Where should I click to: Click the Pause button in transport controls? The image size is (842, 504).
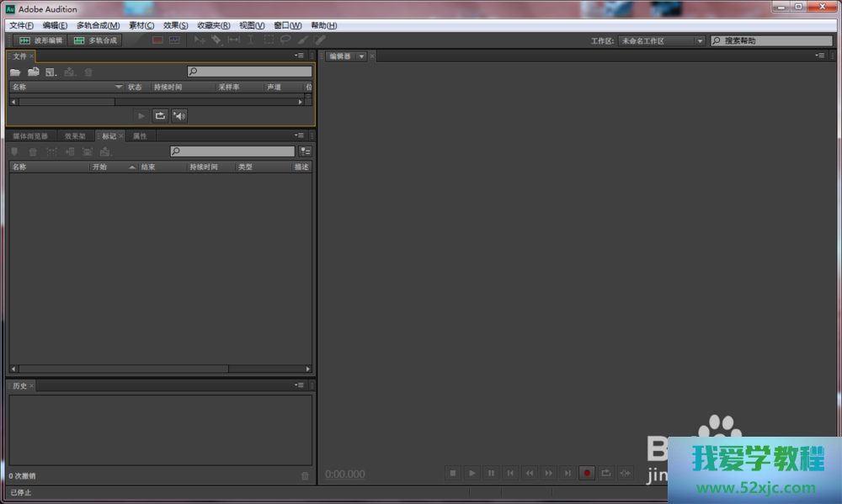coord(491,474)
